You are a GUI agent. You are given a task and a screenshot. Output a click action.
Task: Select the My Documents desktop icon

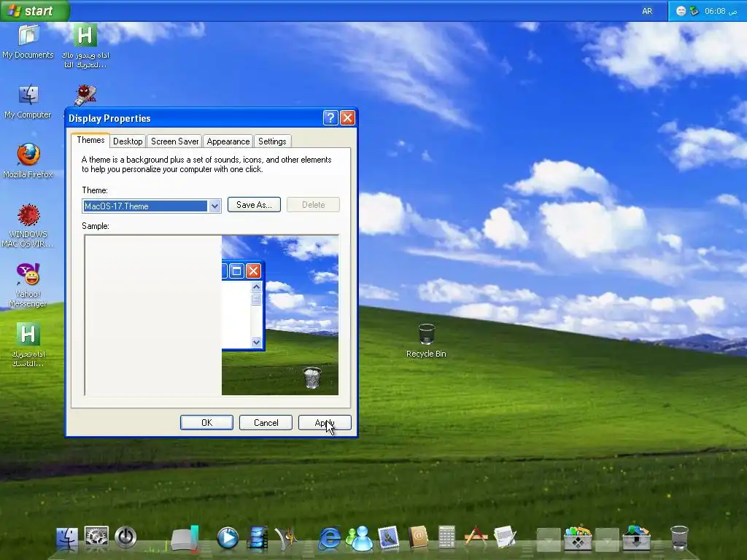(x=28, y=42)
